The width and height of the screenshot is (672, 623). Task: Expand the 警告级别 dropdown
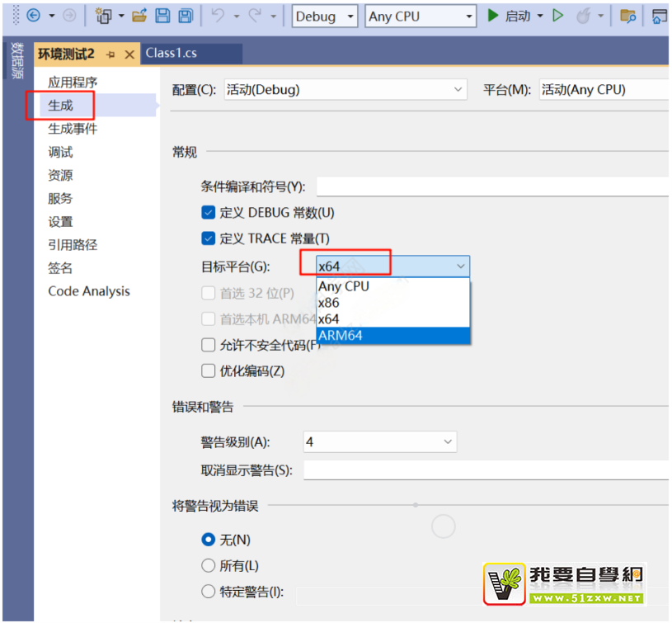pyautogui.click(x=379, y=441)
